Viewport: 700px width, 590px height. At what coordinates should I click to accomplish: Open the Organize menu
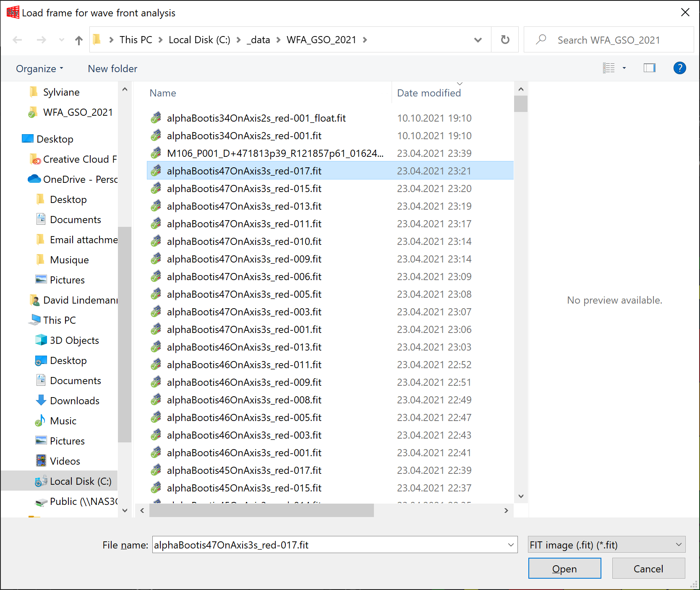click(x=39, y=69)
